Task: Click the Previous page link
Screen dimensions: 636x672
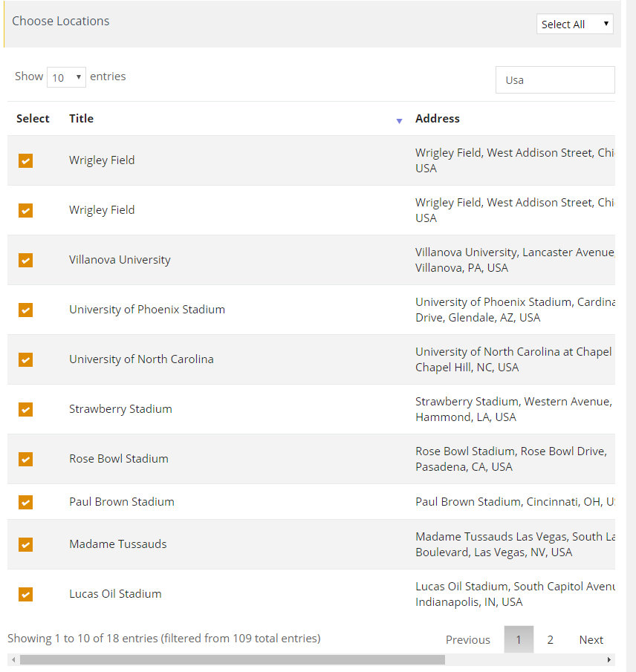Action: click(467, 639)
